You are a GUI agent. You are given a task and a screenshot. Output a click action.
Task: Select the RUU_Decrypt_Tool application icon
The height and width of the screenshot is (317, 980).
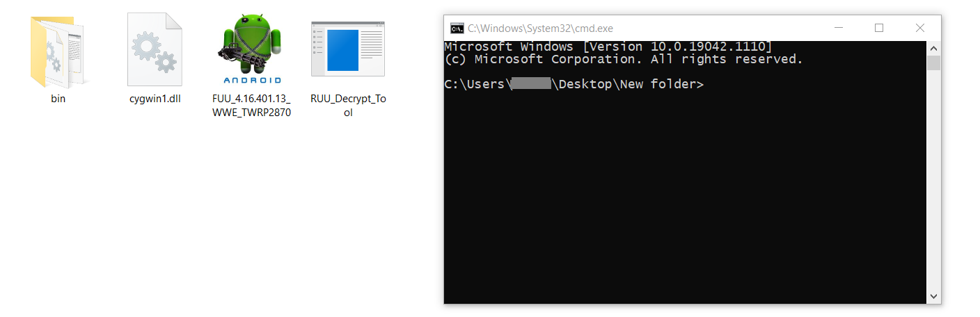(347, 49)
